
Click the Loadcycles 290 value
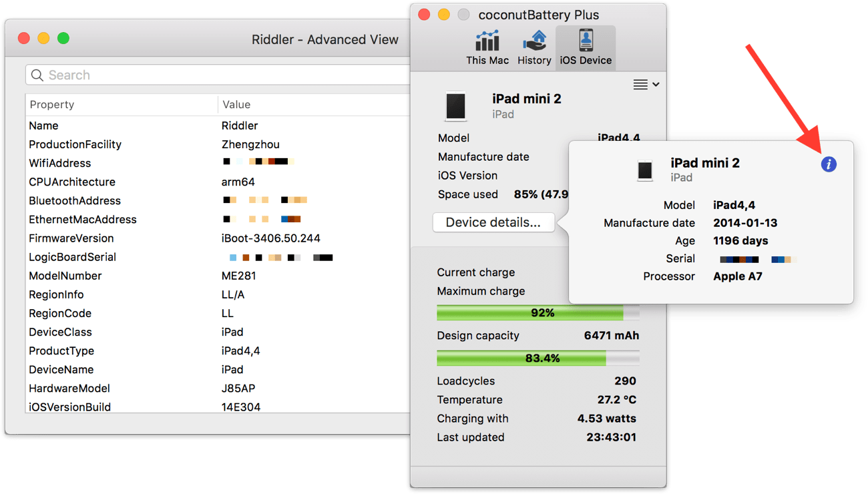click(x=626, y=381)
